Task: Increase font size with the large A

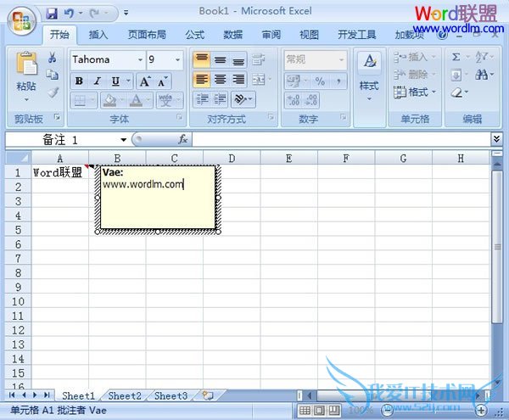Action: point(145,81)
